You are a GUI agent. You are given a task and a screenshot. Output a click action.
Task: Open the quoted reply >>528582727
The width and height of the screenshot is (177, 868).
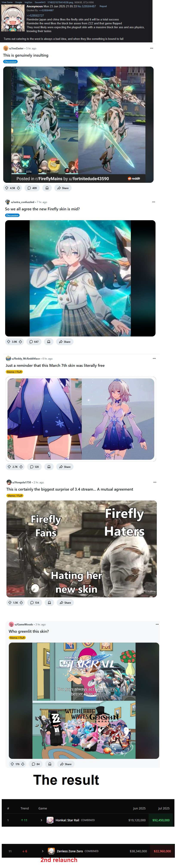(35, 15)
